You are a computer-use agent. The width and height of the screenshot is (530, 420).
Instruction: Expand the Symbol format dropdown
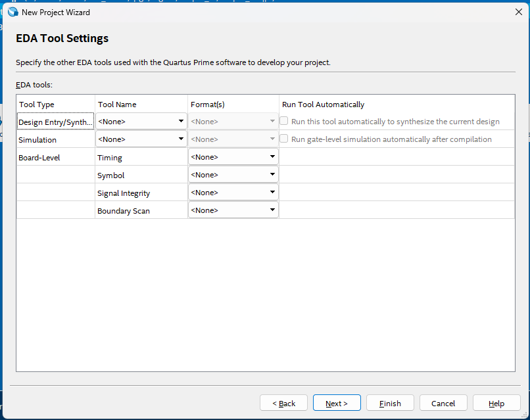coord(233,174)
